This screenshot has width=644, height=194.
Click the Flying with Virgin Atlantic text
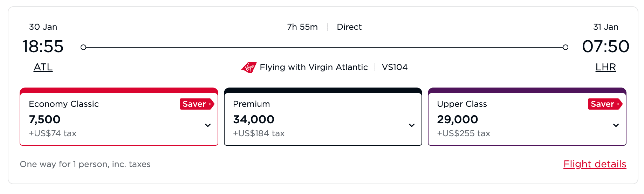(x=314, y=67)
